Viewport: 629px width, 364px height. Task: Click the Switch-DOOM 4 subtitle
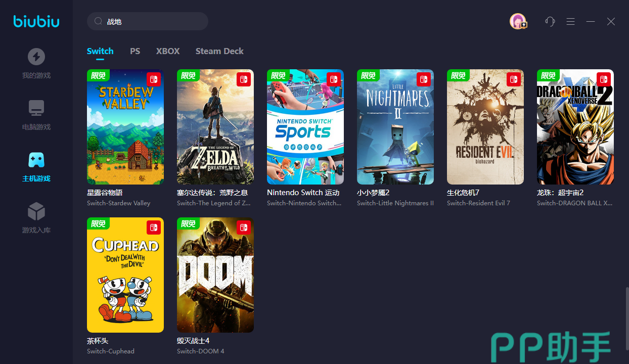201,351
